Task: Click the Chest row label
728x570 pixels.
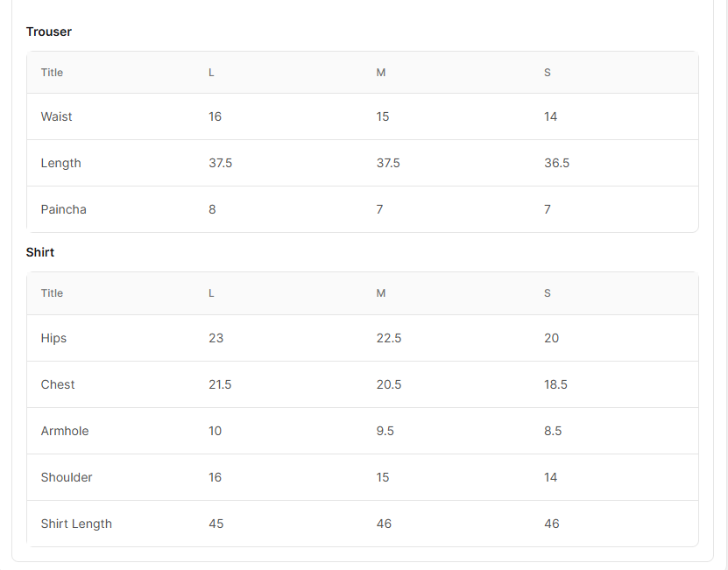Action: (58, 384)
